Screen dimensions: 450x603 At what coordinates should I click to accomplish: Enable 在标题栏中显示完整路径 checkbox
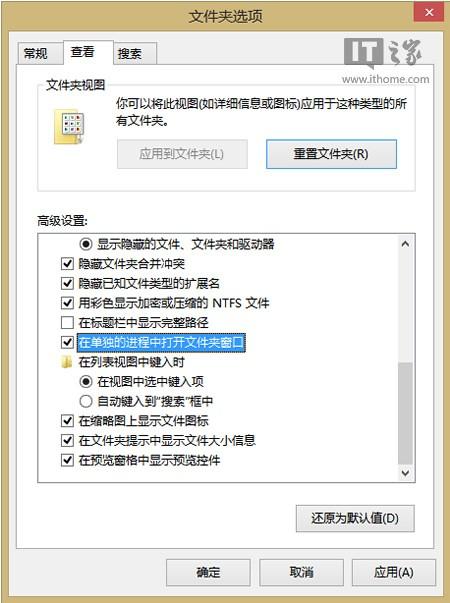[x=67, y=323]
